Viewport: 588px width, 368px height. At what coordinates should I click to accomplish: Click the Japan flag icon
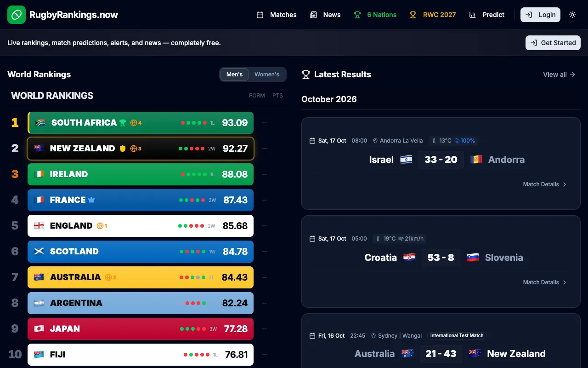[x=39, y=329]
